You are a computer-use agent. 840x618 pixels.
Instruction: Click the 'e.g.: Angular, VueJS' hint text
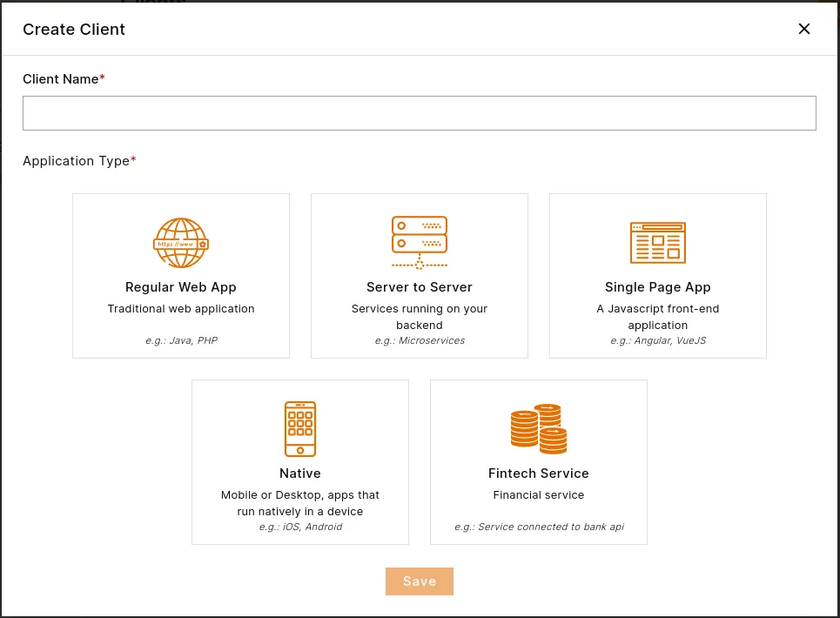pyautogui.click(x=657, y=340)
